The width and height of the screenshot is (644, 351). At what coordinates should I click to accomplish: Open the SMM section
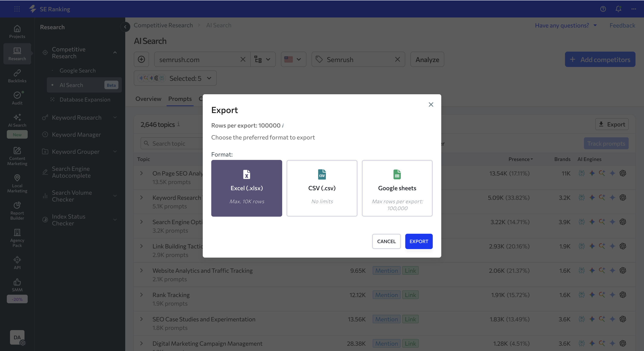coord(17,285)
